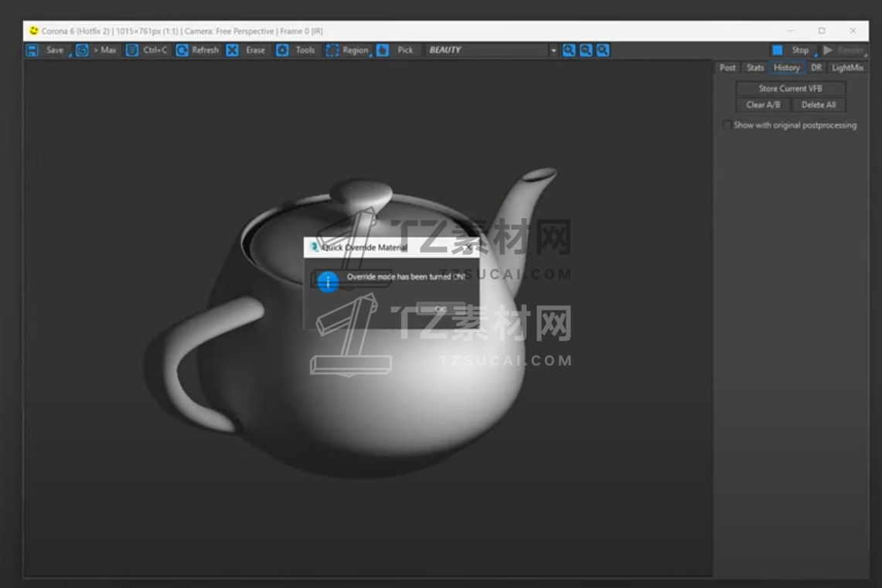Open the Stats tab

pos(755,68)
